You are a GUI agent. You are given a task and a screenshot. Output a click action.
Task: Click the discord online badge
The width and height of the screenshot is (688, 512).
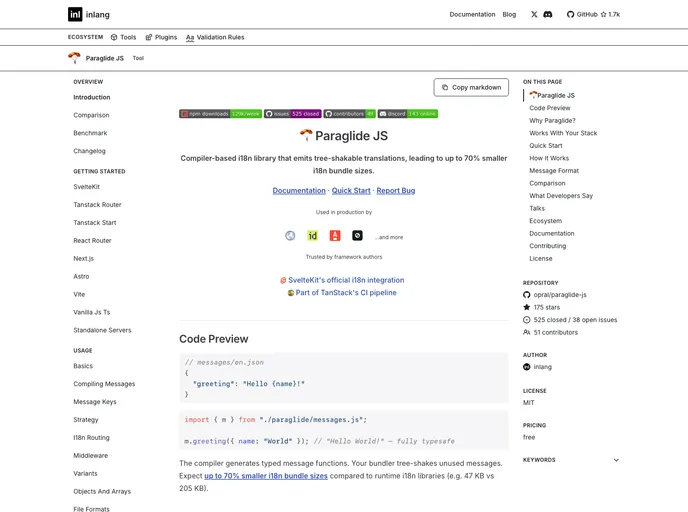tap(407, 114)
